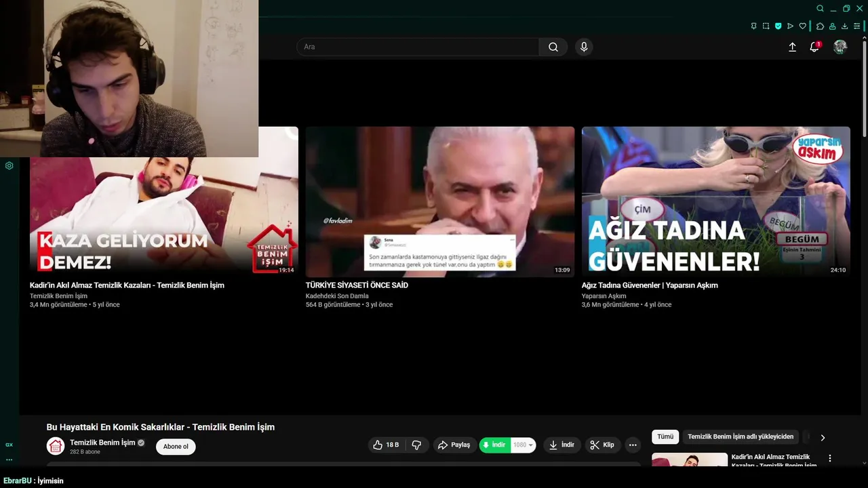Open TÜRKİYE SİYASETİ ÖNCE SAİD thumbnail
This screenshot has height=488, width=868.
tap(439, 201)
